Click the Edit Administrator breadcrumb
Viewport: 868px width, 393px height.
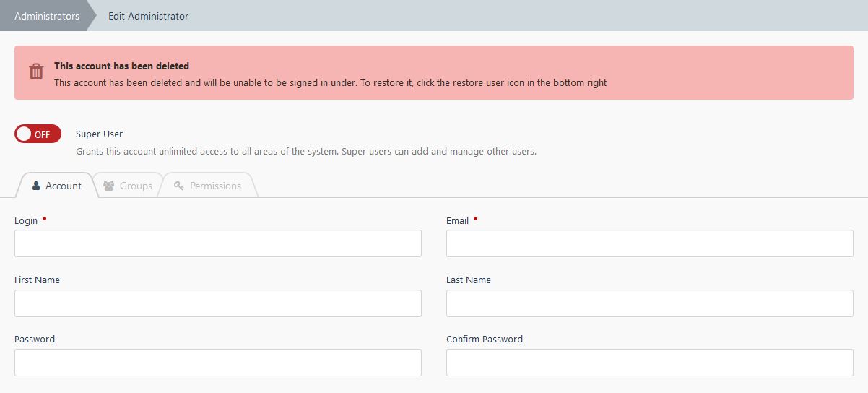pos(149,16)
